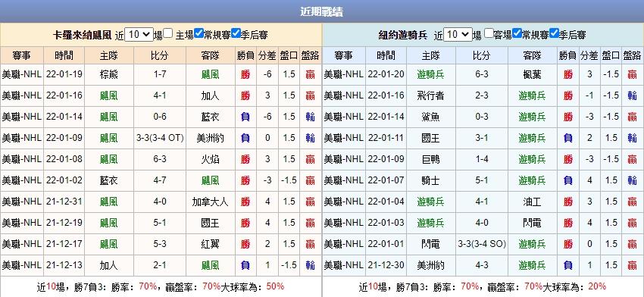Click 國王 away team on 21-12-19

pyautogui.click(x=211, y=223)
